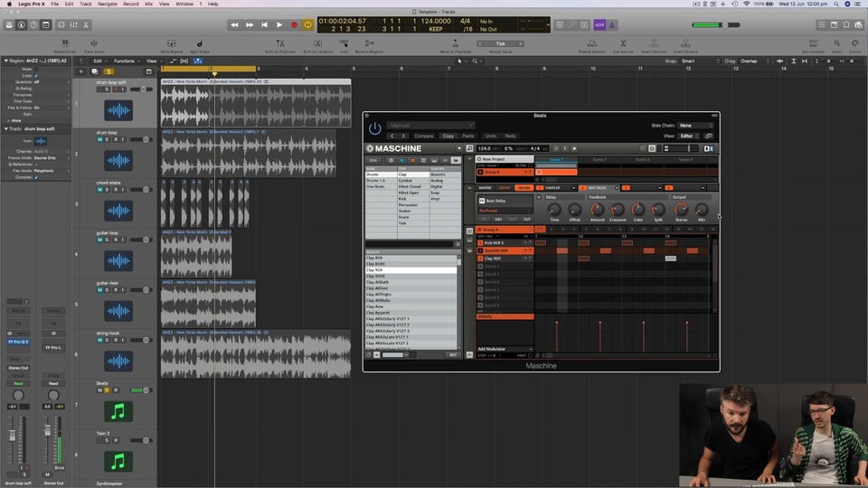Select the SOUND tab in Maschine

click(524, 188)
